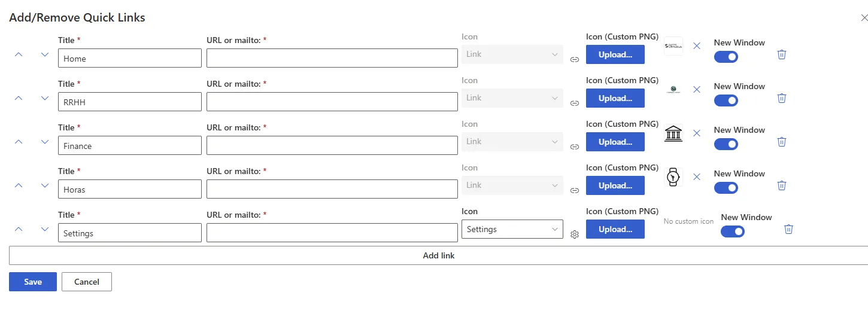The width and height of the screenshot is (868, 323).
Task: Move the Settings link up
Action: 19,229
